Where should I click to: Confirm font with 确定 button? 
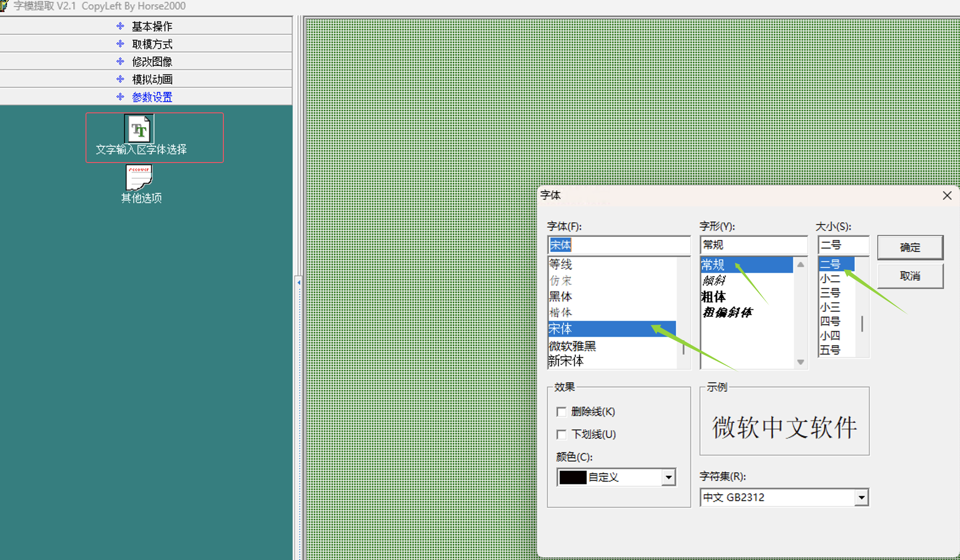(x=910, y=247)
